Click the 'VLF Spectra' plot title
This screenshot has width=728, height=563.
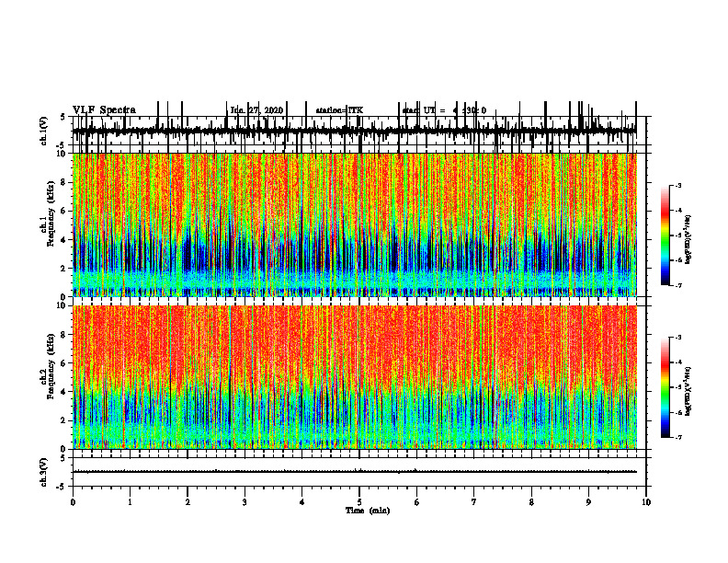click(104, 110)
